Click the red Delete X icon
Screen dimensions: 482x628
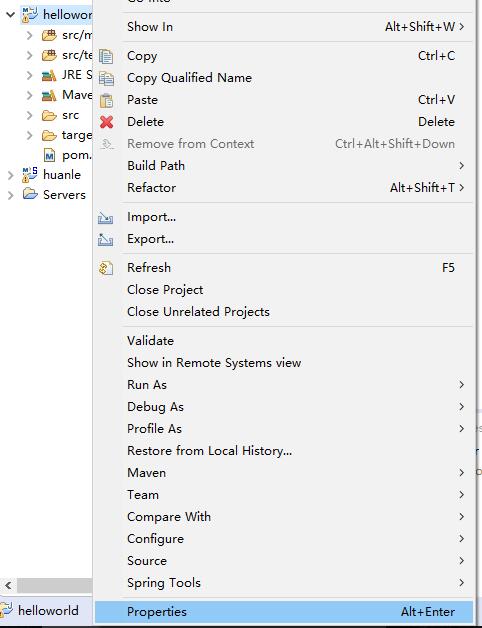tap(107, 122)
